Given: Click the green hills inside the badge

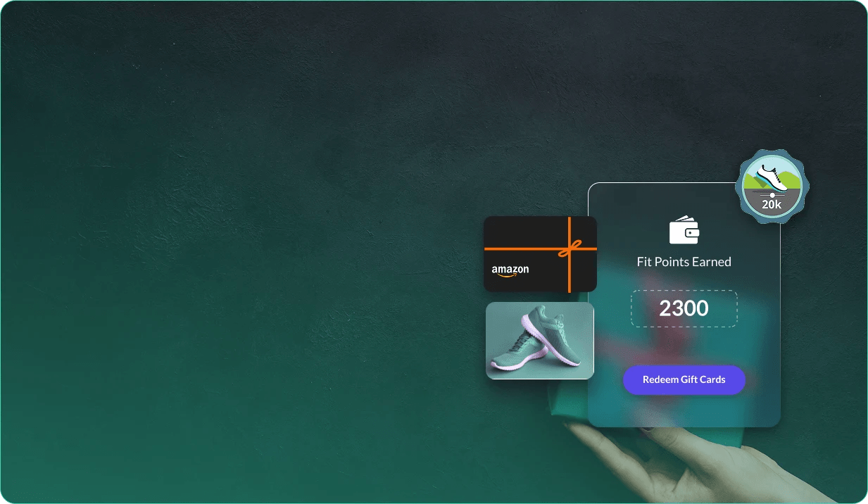Looking at the screenshot, I should (753, 182).
